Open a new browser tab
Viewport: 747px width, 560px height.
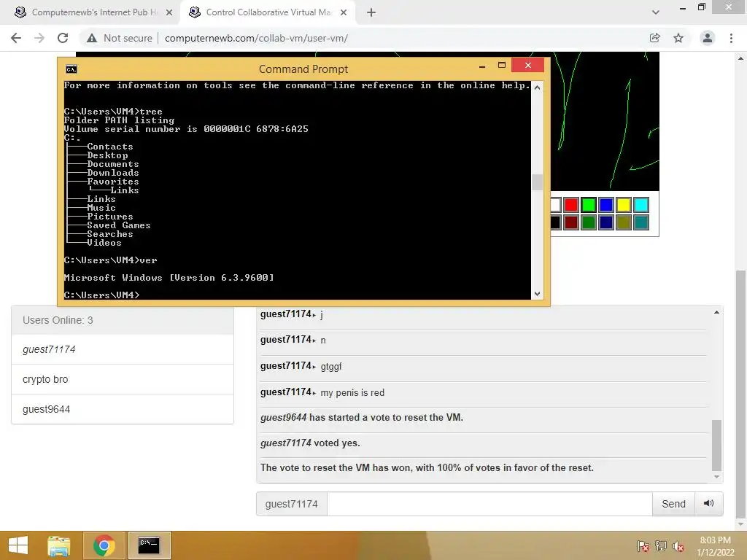click(x=371, y=12)
